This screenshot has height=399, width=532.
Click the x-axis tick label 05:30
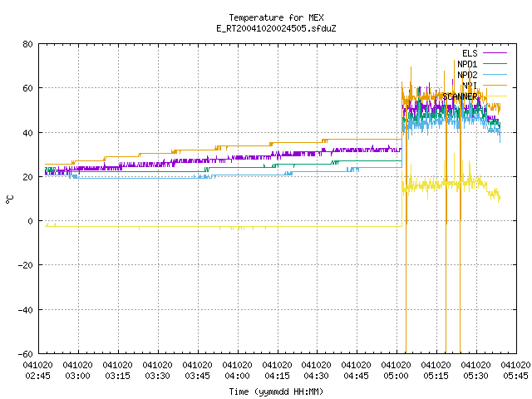pos(475,376)
